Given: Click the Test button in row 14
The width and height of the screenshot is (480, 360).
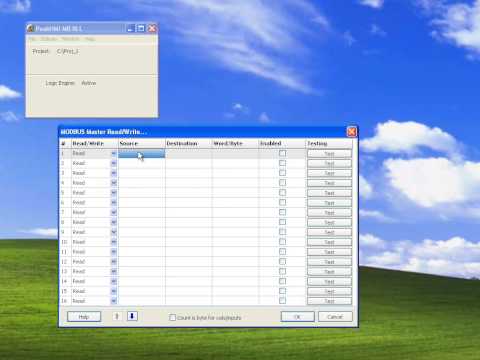Looking at the screenshot, I should [x=329, y=282].
